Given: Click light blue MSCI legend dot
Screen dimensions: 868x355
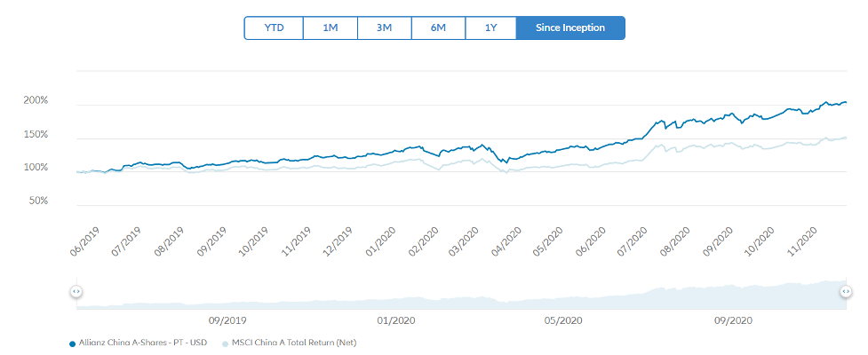Looking at the screenshot, I should 225,343.
